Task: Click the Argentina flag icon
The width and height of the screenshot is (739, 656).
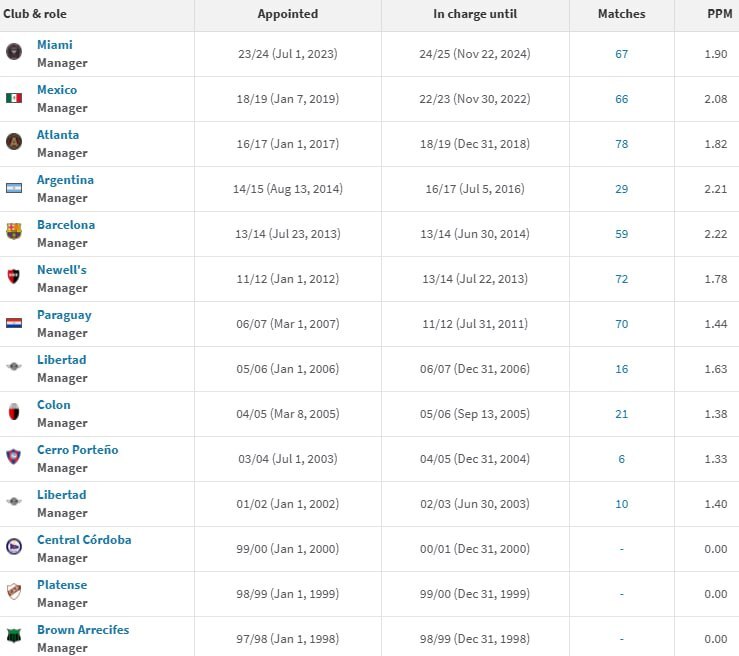Action: click(x=14, y=187)
